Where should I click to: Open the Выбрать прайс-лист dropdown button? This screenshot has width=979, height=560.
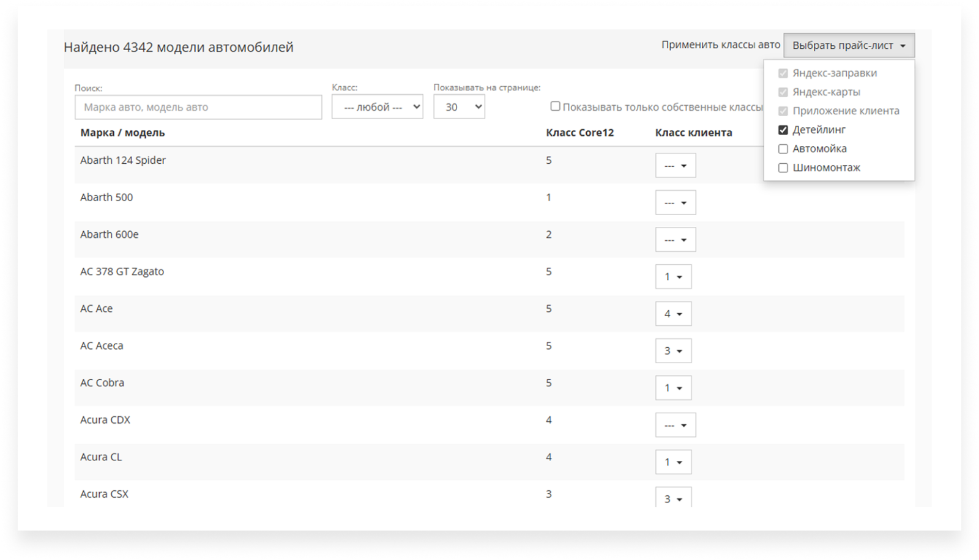849,46
